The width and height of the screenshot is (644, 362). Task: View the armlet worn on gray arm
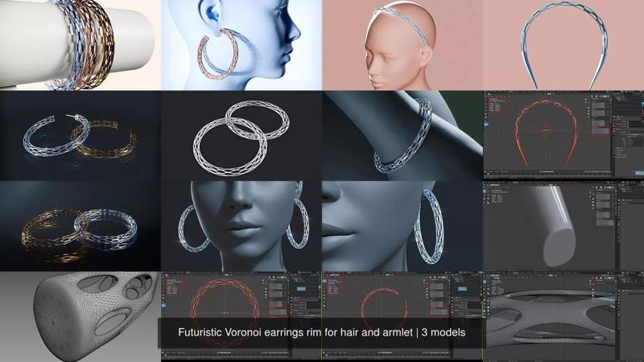402,136
